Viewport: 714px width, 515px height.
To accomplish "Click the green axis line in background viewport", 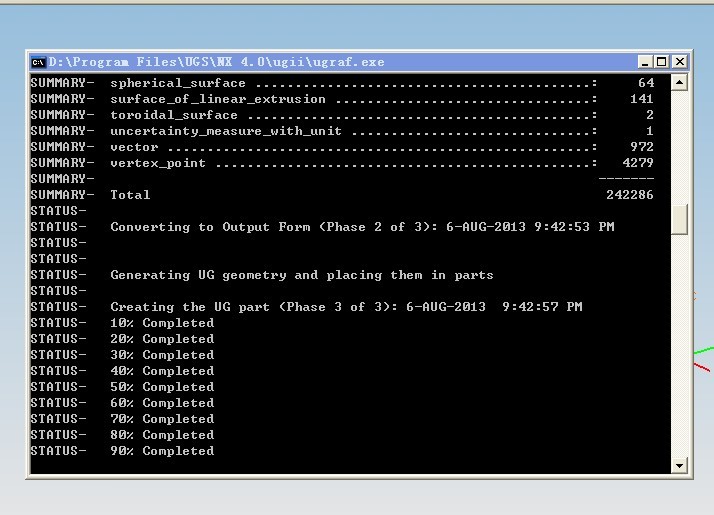I will (x=704, y=351).
